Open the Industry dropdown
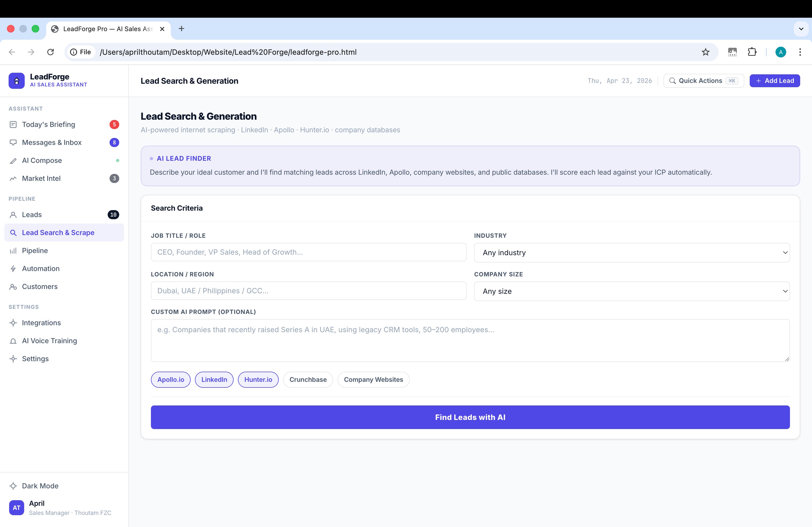 click(x=632, y=252)
